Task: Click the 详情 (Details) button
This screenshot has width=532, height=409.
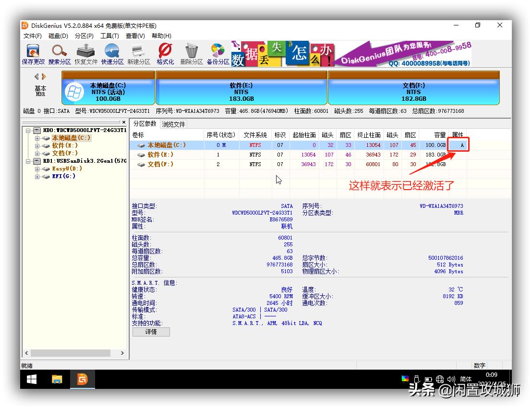Action: pos(151,332)
